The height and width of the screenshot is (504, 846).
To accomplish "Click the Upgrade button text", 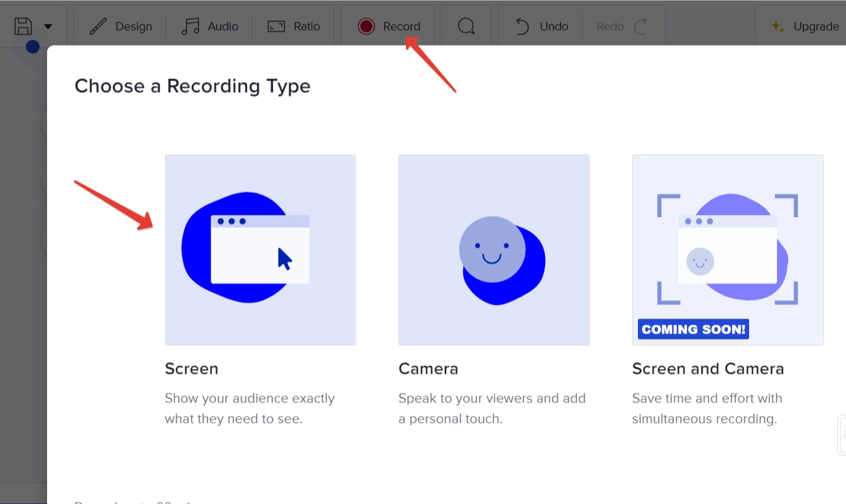I will 816,27.
